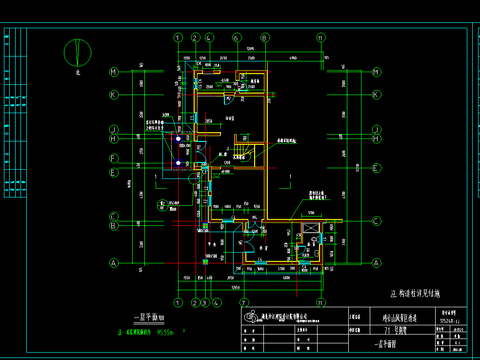480x360 pixels.
Task: Select the blue column marker on axis F
Action: tap(178, 163)
